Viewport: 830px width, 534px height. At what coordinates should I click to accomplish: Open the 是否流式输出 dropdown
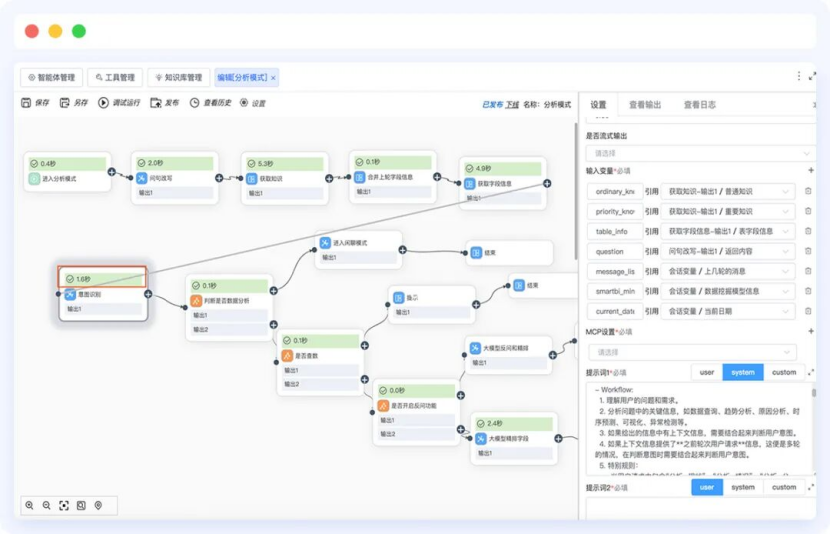(699, 153)
